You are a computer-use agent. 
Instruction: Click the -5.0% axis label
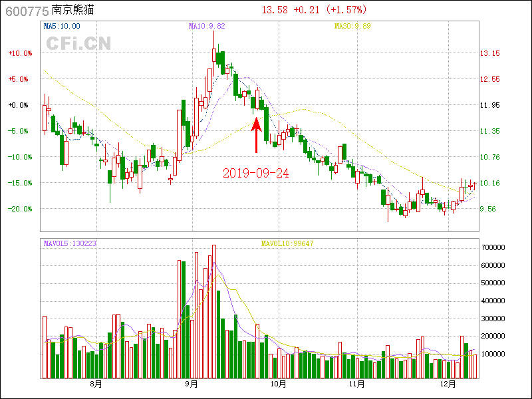[x=19, y=131]
